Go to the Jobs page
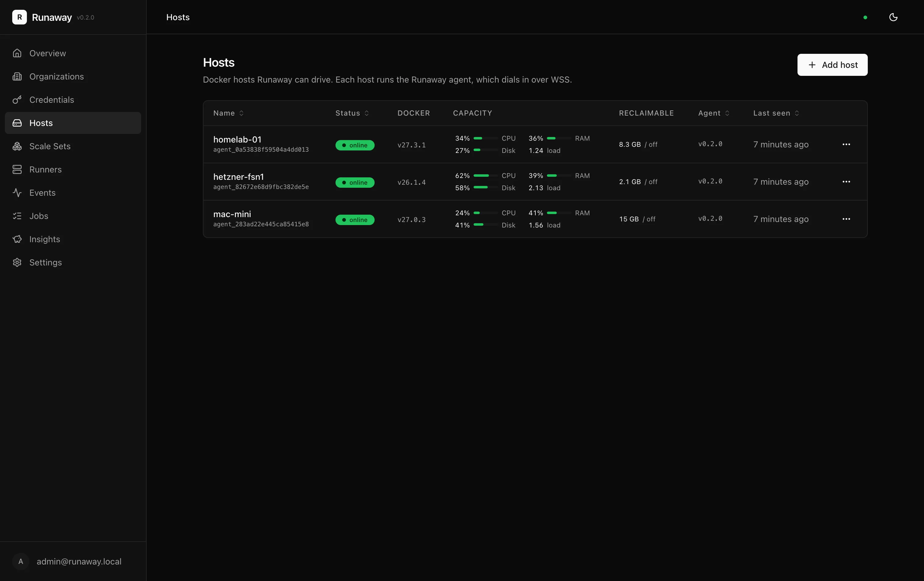 coord(73,216)
